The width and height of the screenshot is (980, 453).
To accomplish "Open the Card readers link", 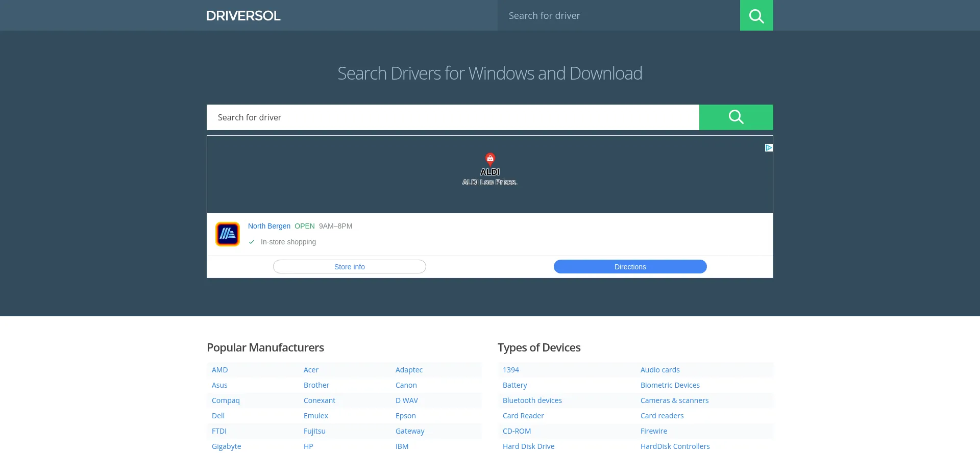I will (x=662, y=416).
